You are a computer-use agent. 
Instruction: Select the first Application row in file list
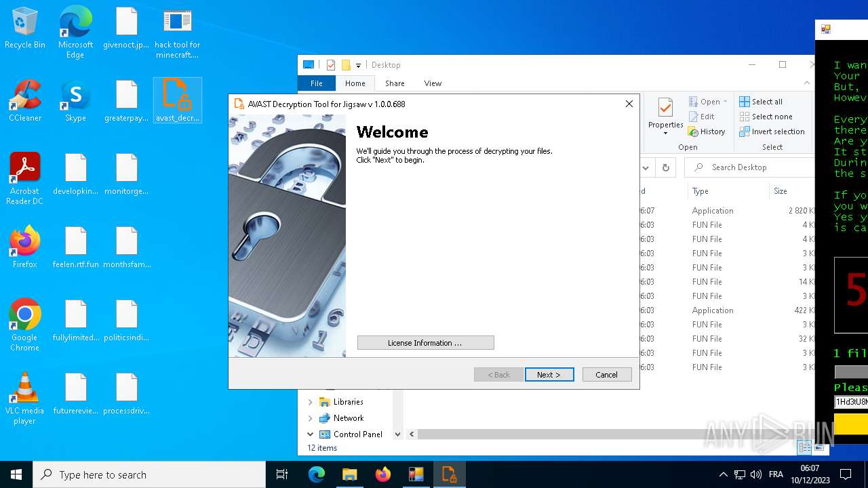pyautogui.click(x=727, y=211)
